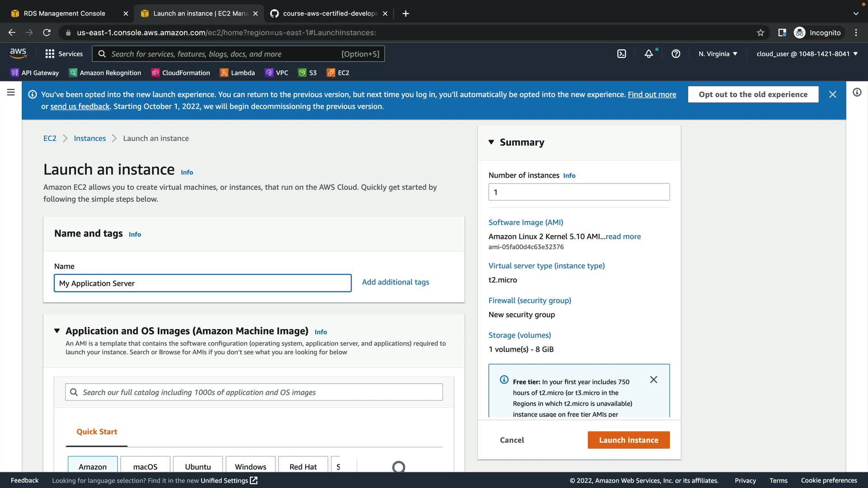Select the Ubuntu AMI tile
The width and height of the screenshot is (868, 488).
(x=198, y=466)
